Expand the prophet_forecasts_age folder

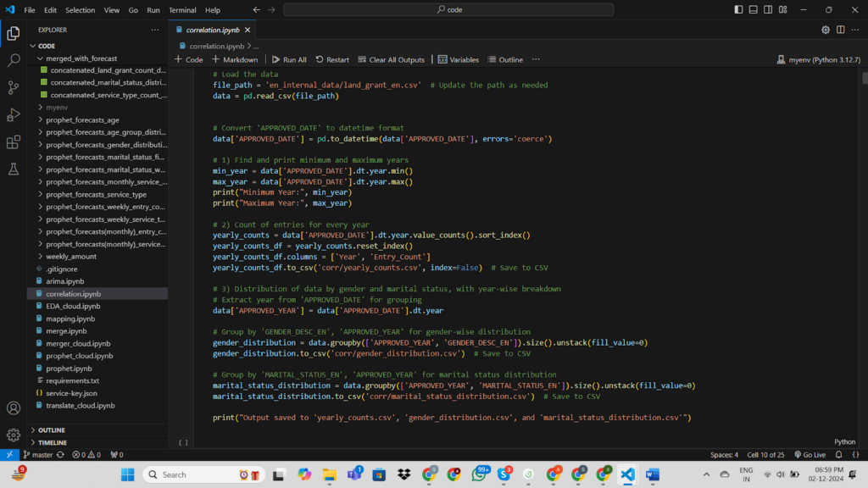coord(83,120)
